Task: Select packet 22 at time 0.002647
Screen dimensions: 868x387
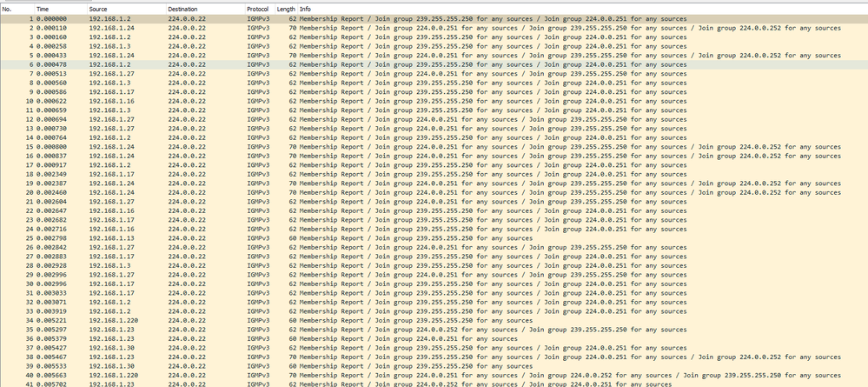Action: (x=434, y=210)
